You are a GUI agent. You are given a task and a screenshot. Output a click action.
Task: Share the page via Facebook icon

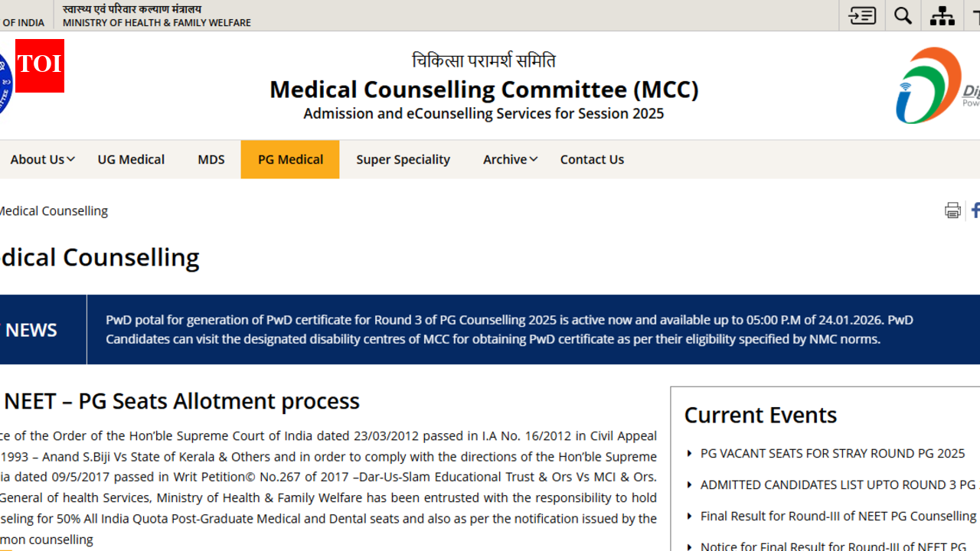pyautogui.click(x=975, y=210)
